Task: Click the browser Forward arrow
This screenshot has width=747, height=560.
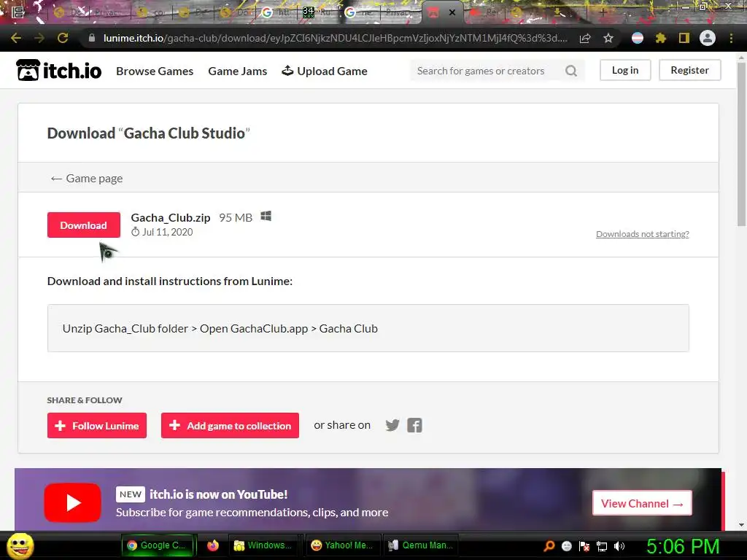Action: (39, 38)
